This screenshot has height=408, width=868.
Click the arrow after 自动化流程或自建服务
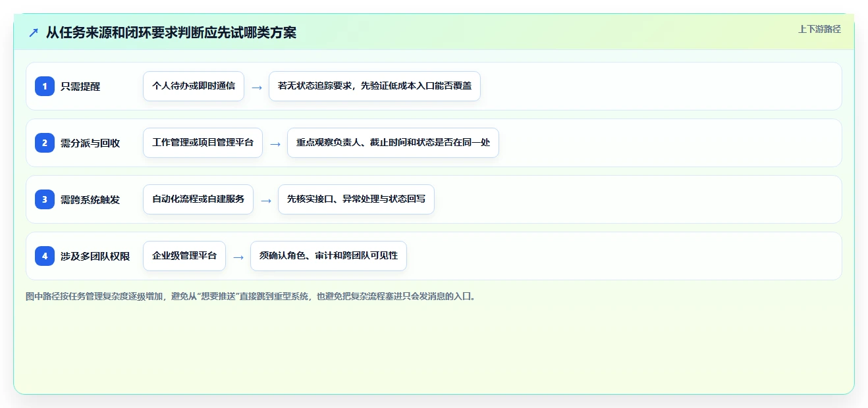[x=266, y=200]
